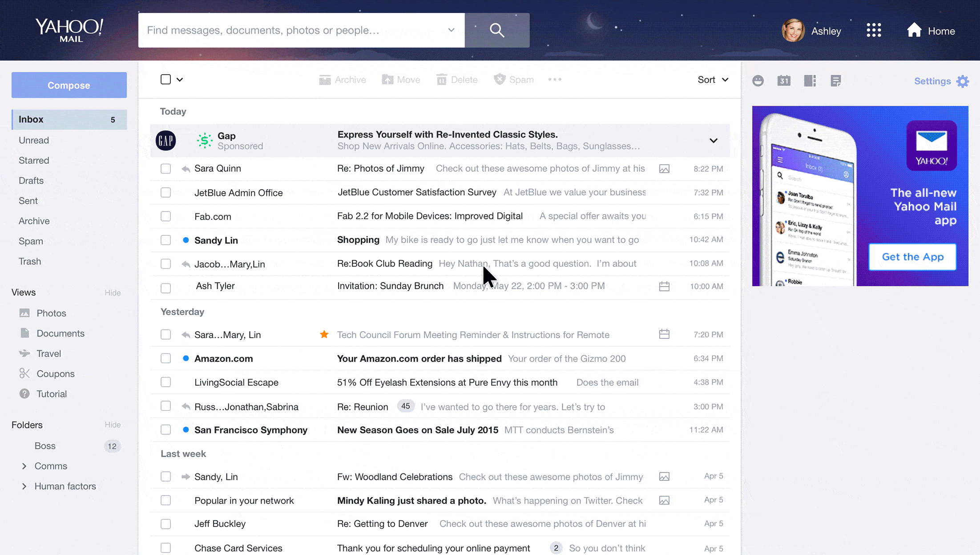
Task: Click the Spam shield icon
Action: (500, 79)
